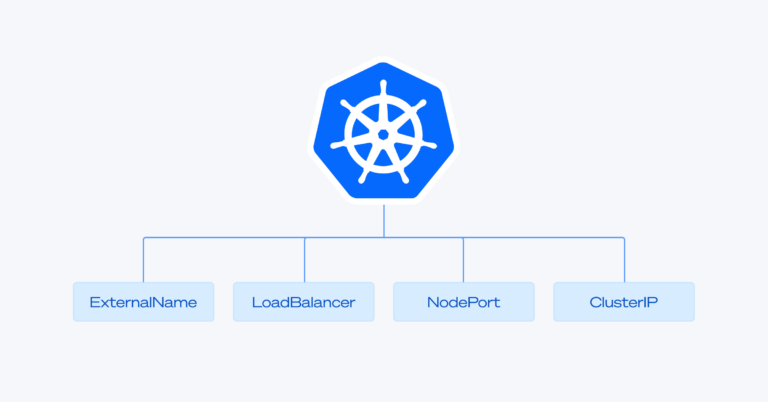
Task: Select the NodePort box
Action: click(x=464, y=302)
